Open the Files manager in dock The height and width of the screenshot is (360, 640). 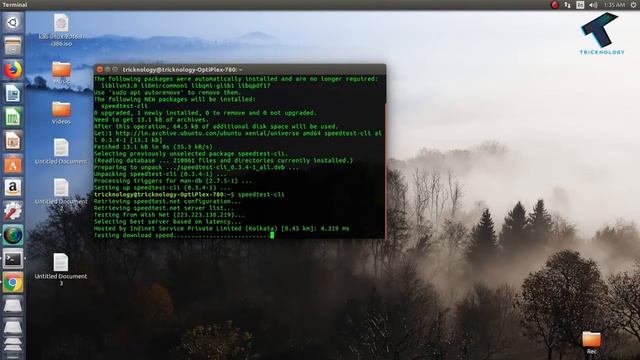coord(13,46)
